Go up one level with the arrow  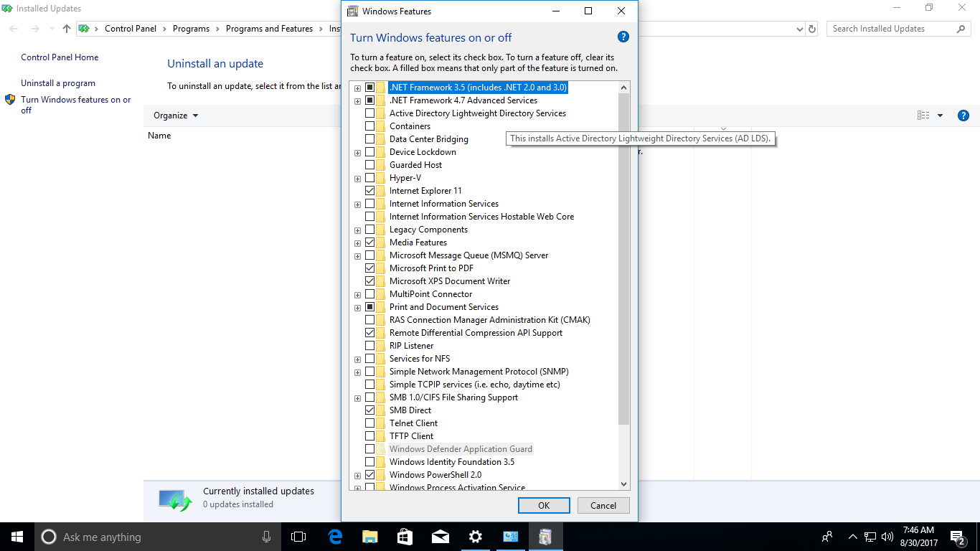coord(67,29)
